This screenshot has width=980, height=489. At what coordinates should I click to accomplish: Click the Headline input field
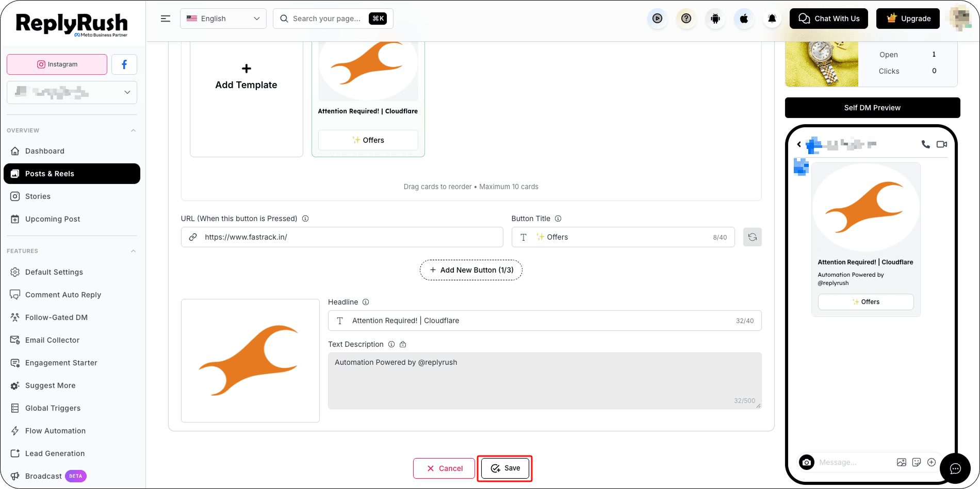545,321
